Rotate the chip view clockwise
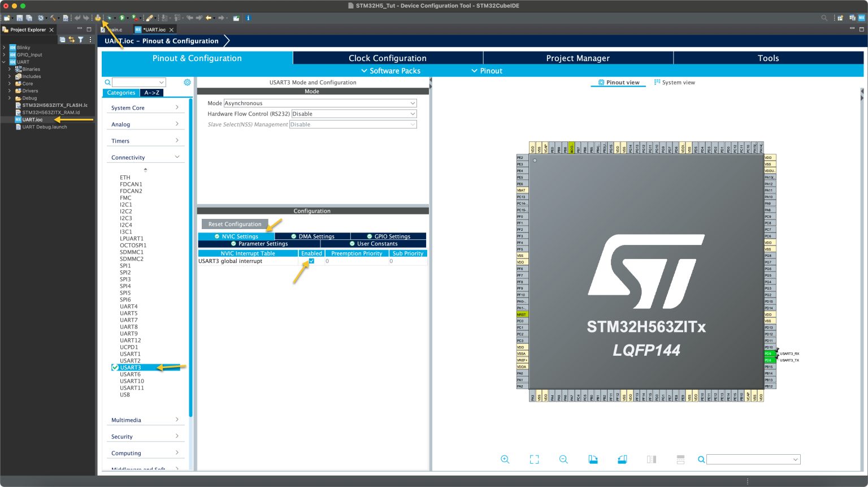 tap(593, 459)
